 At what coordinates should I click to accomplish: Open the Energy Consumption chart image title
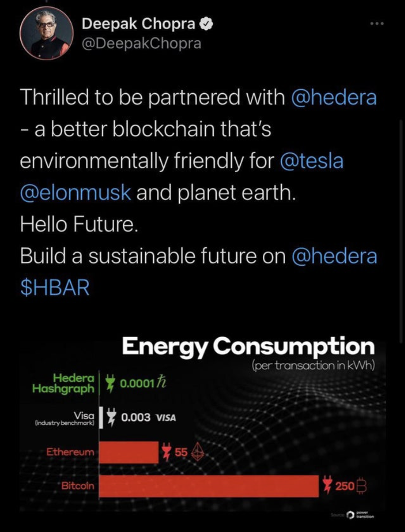tap(248, 346)
